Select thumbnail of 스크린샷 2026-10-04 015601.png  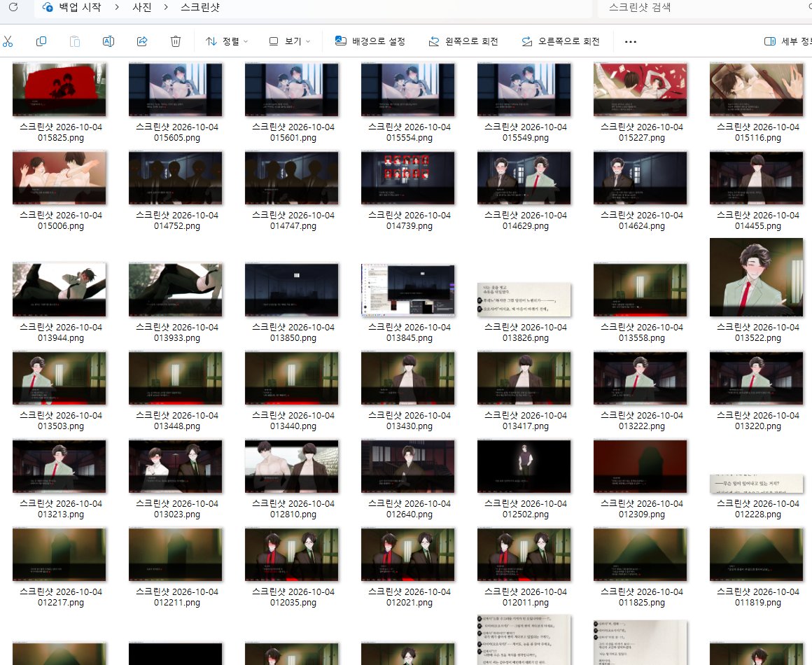coord(292,90)
